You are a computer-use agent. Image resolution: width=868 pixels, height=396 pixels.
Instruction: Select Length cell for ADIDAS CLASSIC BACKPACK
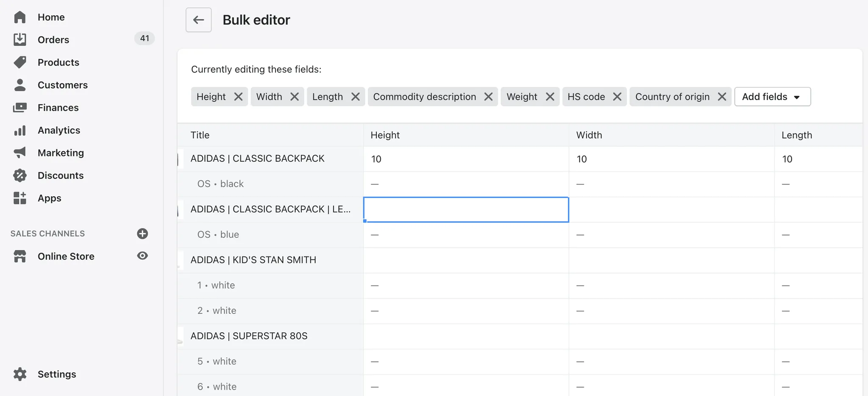tap(818, 159)
